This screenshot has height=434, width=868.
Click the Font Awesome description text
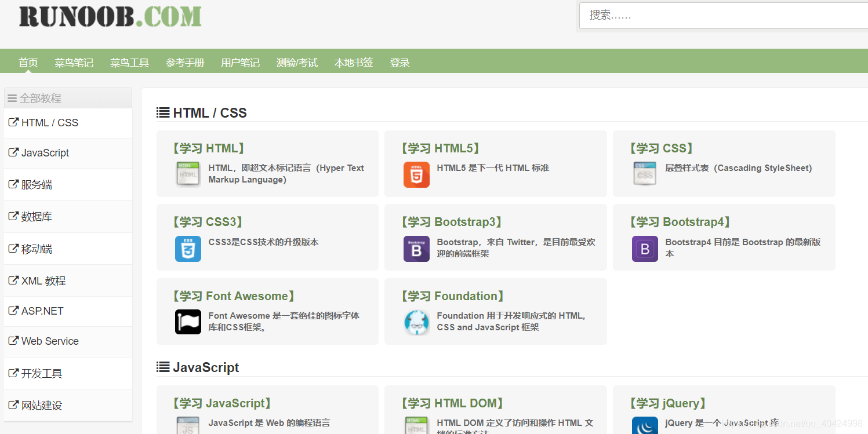pos(284,322)
